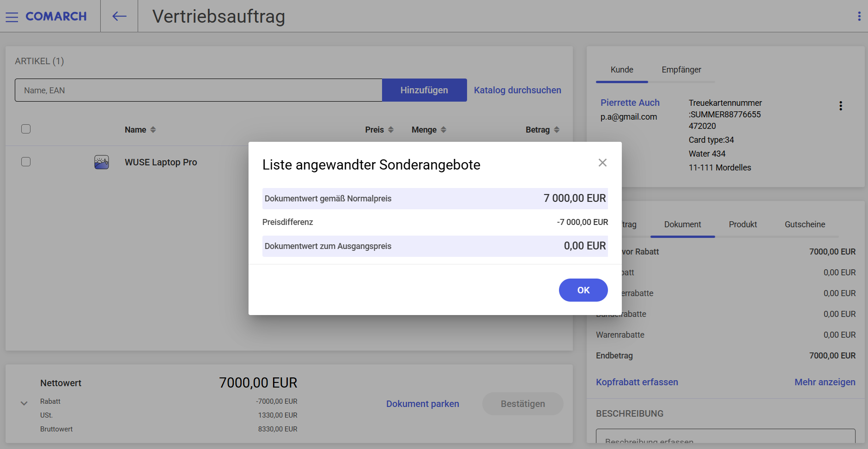The width and height of the screenshot is (868, 449).
Task: Focus the Name, EAN search field
Action: 199,90
